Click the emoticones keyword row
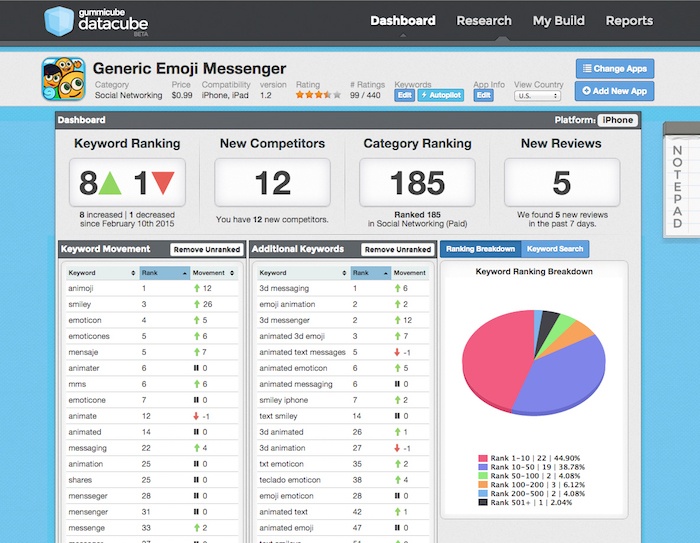 [x=152, y=336]
